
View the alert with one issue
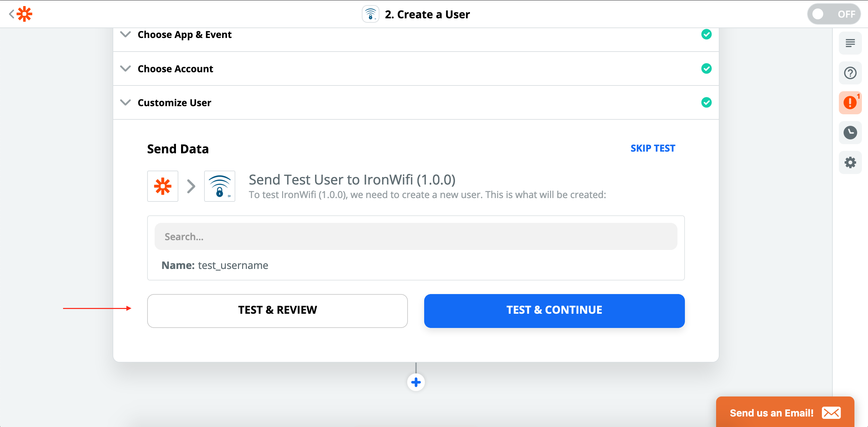click(850, 102)
